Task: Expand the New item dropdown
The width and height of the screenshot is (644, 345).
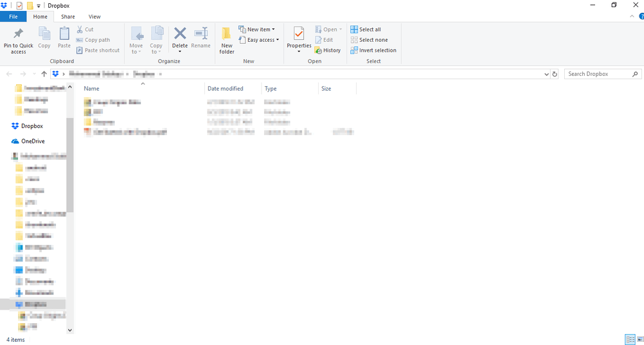Action: (x=257, y=30)
